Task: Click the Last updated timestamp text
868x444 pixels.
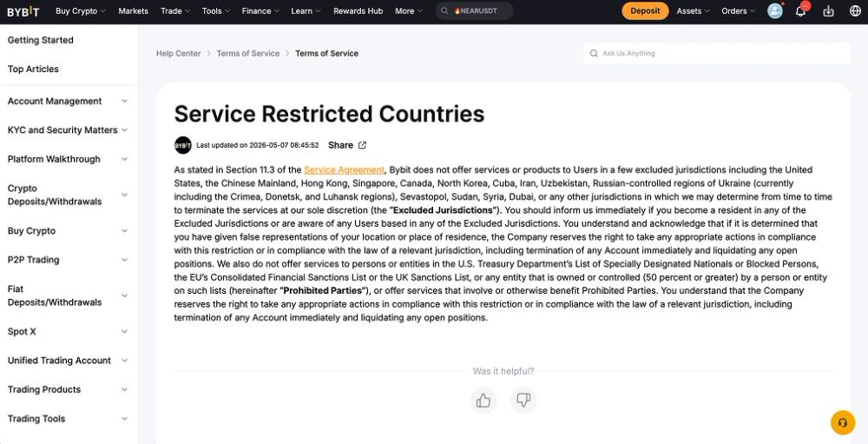Action: (258, 145)
